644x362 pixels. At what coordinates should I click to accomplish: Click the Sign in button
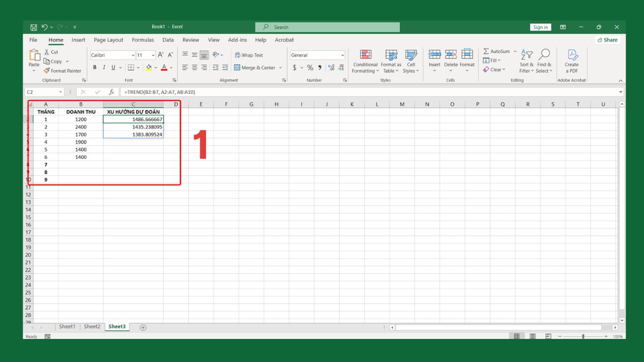pos(540,27)
